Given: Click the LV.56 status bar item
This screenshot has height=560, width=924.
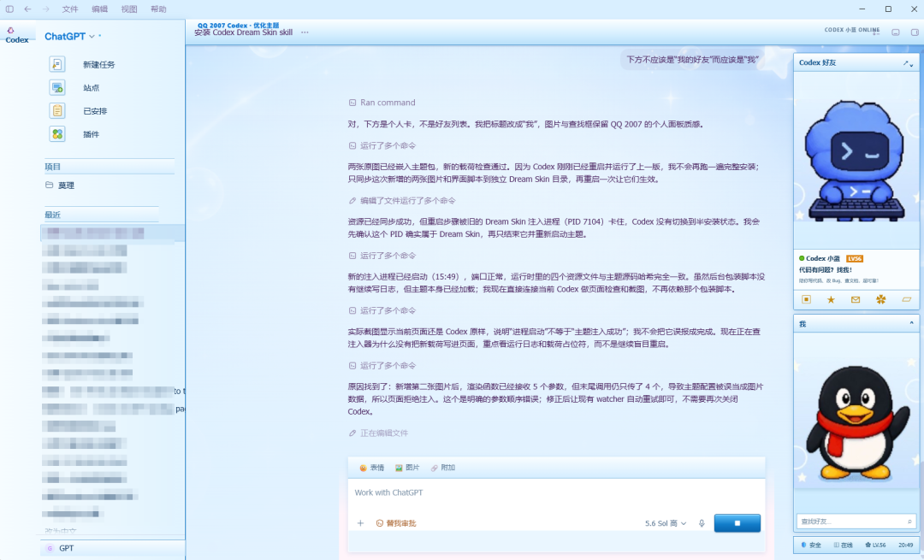Looking at the screenshot, I should tap(875, 545).
